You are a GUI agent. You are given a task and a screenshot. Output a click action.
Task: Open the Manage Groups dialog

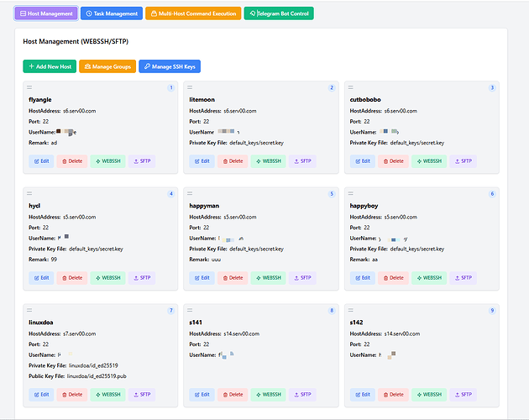107,66
